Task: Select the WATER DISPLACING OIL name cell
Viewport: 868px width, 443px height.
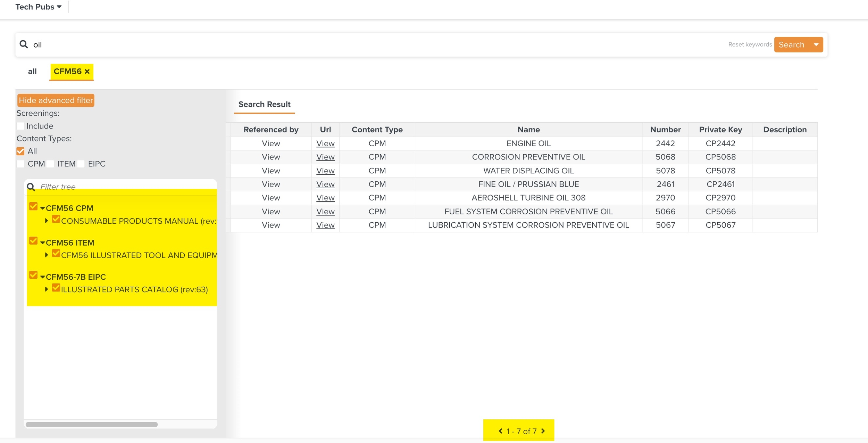Action: 528,171
